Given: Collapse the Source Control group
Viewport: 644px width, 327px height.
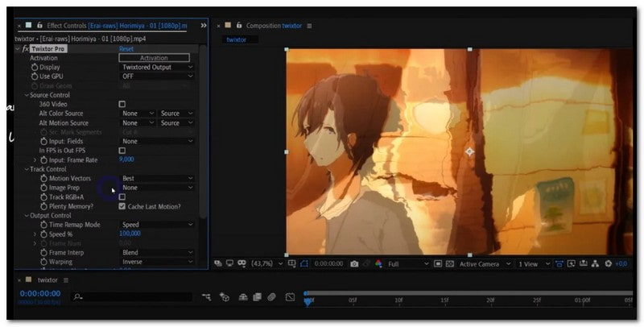Looking at the screenshot, I should click(x=27, y=95).
